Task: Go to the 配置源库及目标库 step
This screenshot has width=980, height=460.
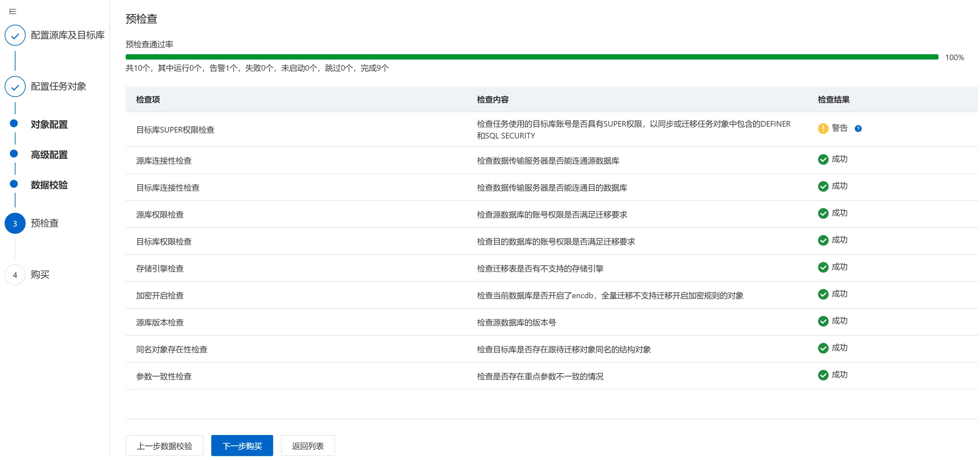Action: (67, 36)
